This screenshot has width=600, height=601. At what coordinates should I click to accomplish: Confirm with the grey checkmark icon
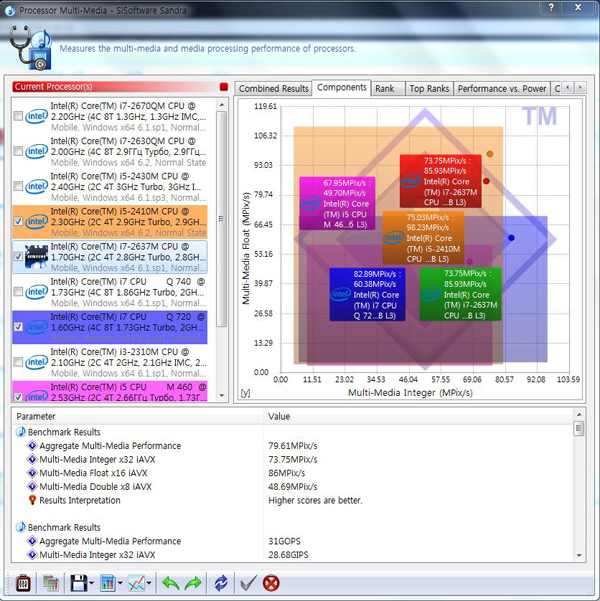(x=248, y=583)
